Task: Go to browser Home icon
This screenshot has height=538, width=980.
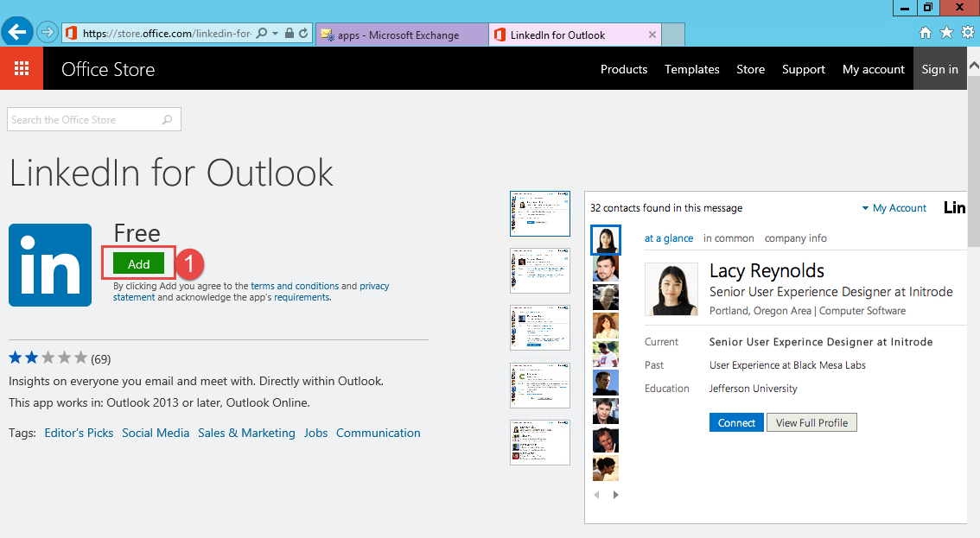Action: point(926,33)
